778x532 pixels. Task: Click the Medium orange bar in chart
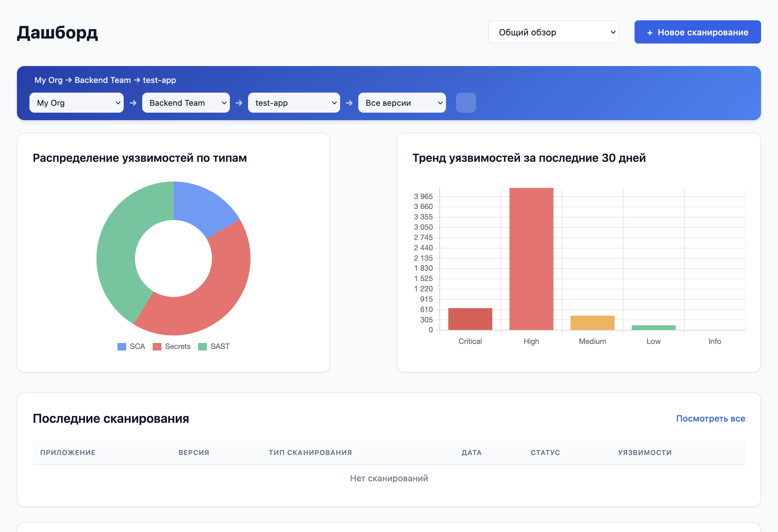[x=592, y=323]
